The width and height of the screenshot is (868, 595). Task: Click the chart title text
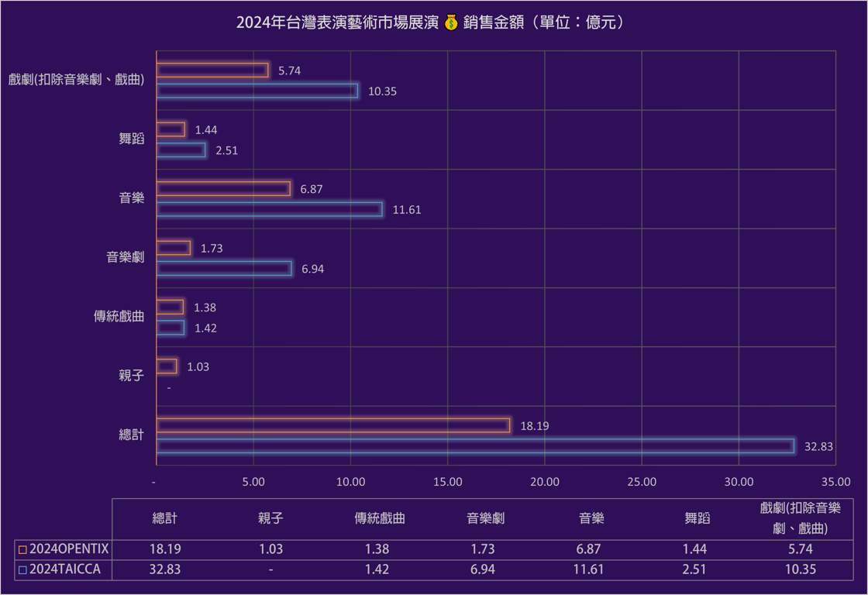(x=430, y=22)
